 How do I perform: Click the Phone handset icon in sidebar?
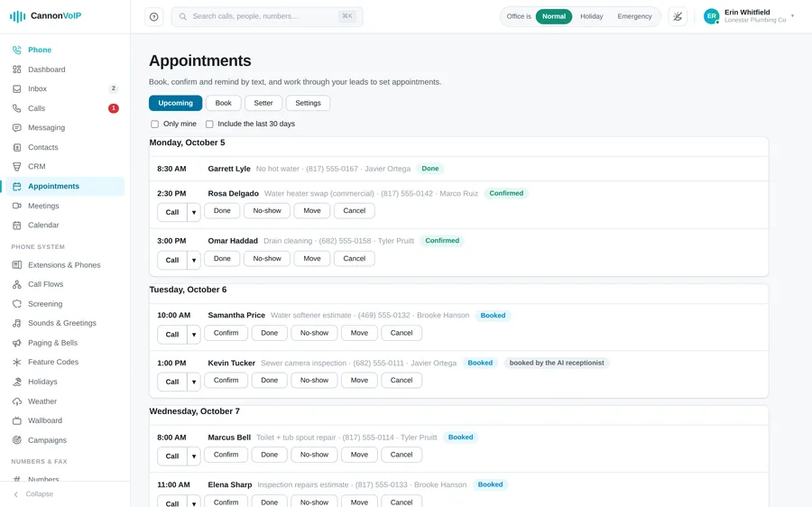pos(17,50)
